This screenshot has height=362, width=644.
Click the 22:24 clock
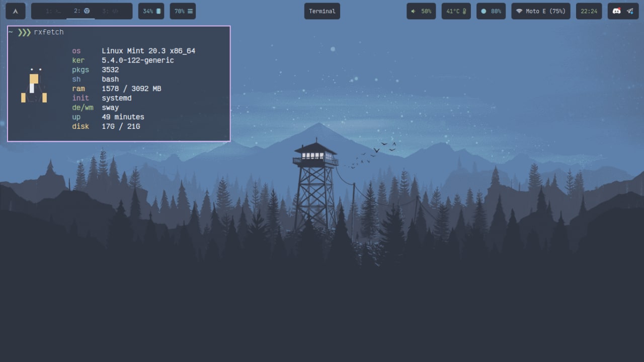click(x=589, y=11)
